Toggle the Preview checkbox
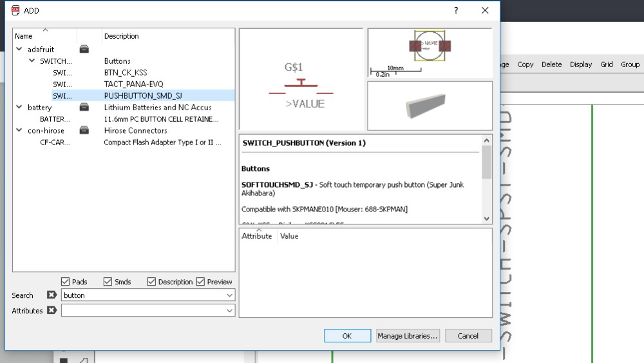 click(x=200, y=282)
